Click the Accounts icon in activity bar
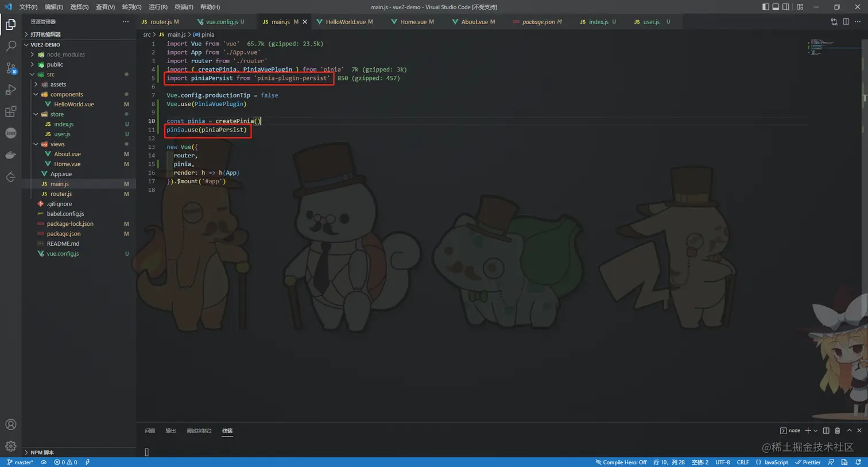The image size is (868, 467). click(10, 424)
